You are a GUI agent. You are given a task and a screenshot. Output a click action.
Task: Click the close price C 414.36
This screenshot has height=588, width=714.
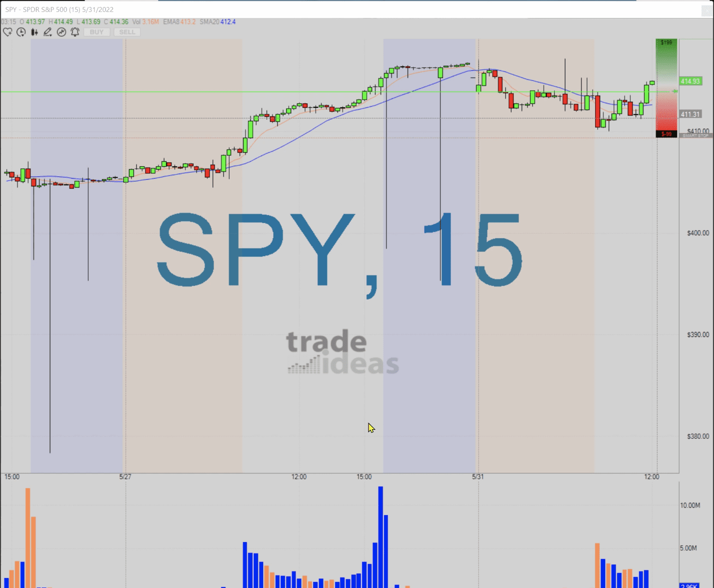coord(116,22)
